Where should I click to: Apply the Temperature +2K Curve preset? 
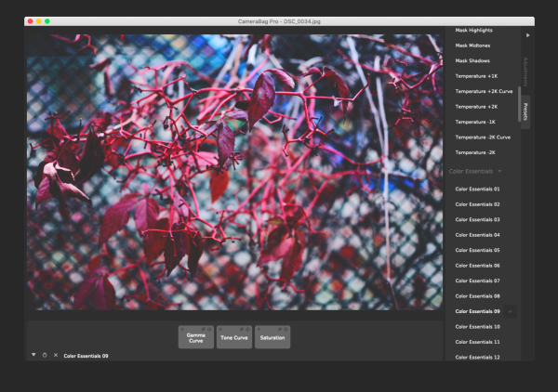484,91
